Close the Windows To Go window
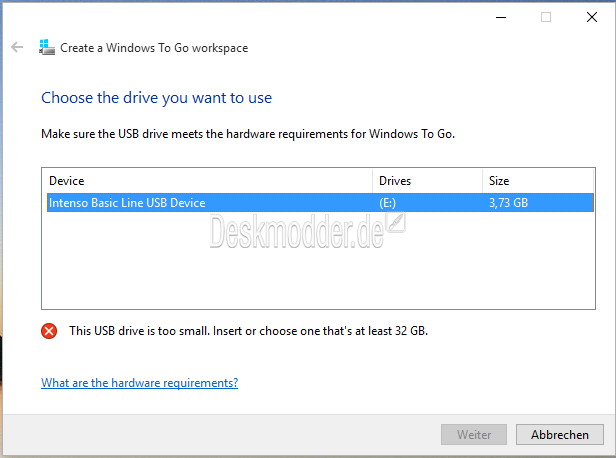The image size is (616, 458). click(592, 17)
